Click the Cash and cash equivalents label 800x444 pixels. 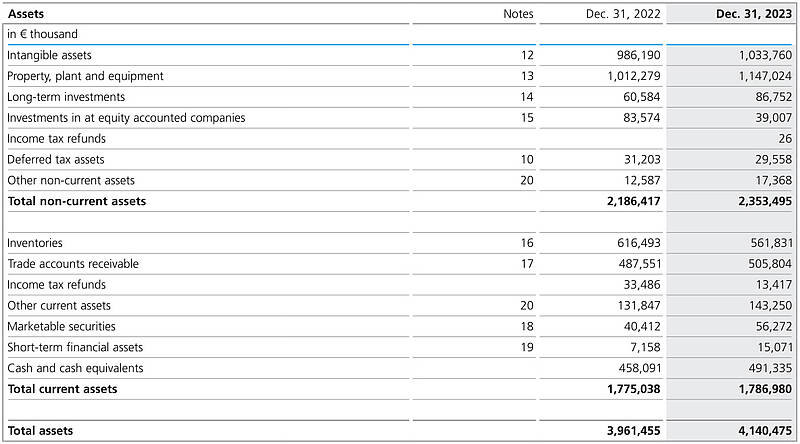click(75, 368)
